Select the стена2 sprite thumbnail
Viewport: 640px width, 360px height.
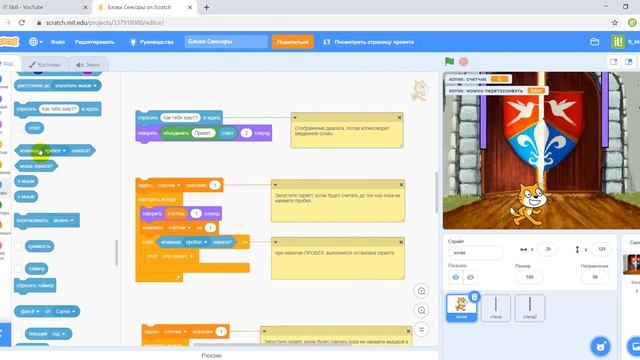pos(529,308)
